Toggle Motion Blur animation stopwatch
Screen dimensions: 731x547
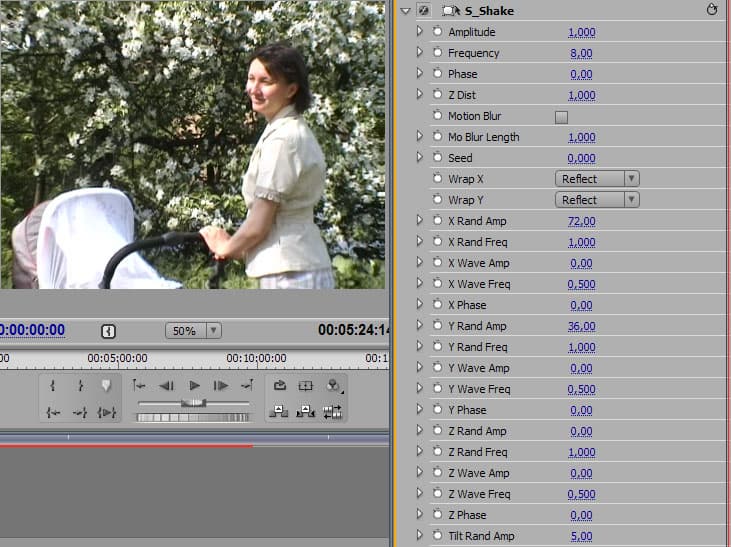(x=437, y=115)
